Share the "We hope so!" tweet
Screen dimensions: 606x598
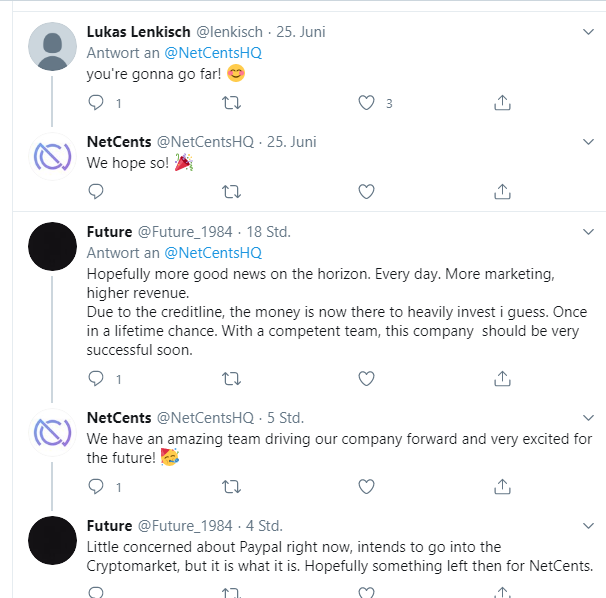(x=503, y=190)
